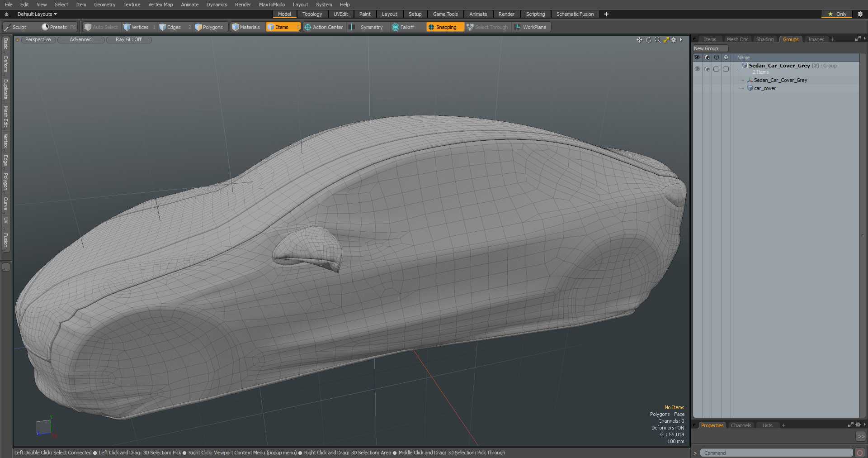This screenshot has height=458, width=868.
Task: Open the Deform vertical sidebar tab
Action: [5, 64]
